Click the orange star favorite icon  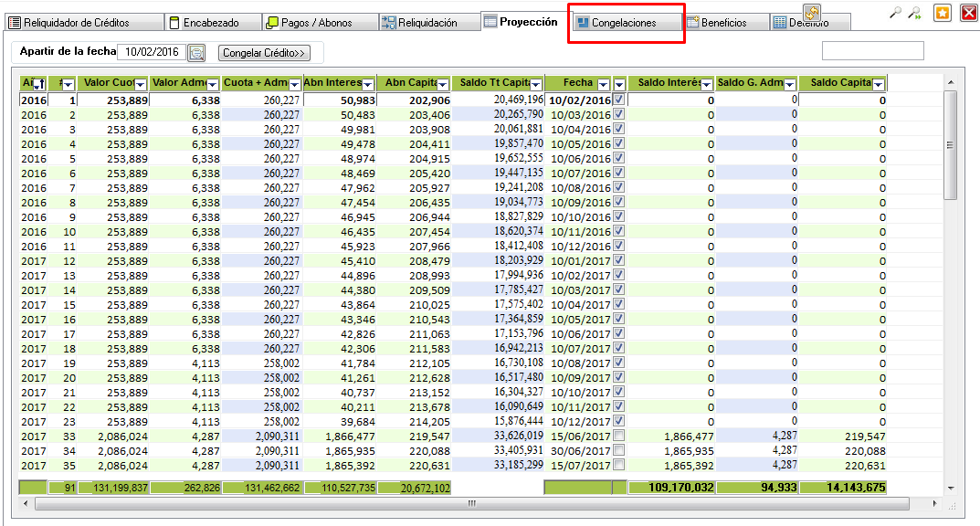pos(942,13)
